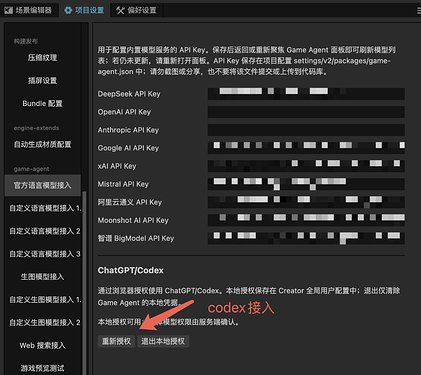421x375 pixels.
Task: Open the 项目设置 tab
Action: [85, 10]
